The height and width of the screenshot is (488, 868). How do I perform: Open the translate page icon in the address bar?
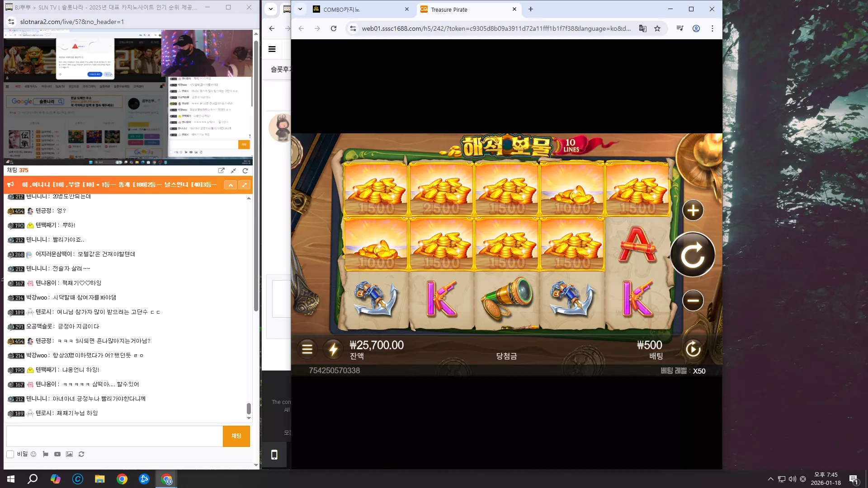click(x=642, y=28)
